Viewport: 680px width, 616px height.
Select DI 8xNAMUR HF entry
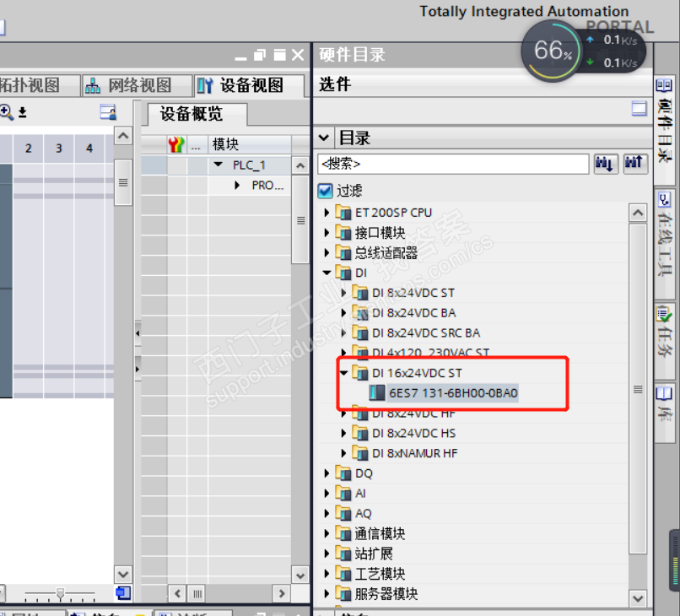click(414, 453)
